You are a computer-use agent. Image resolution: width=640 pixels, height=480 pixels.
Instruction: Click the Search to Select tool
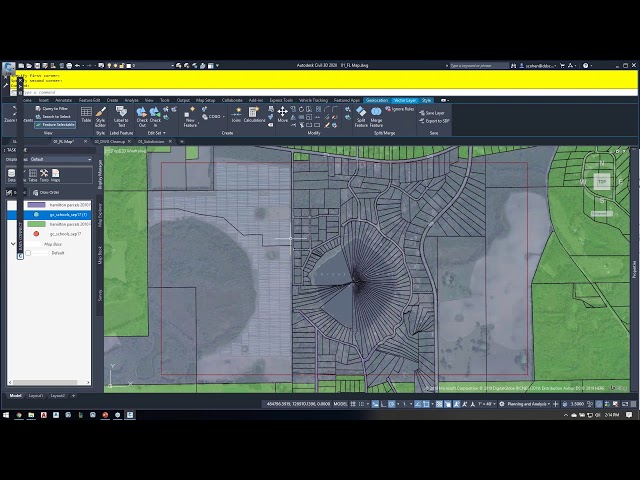[53, 116]
